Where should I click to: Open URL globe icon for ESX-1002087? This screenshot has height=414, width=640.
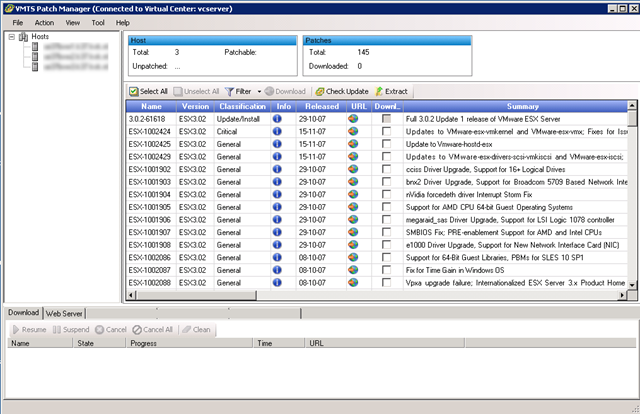[354, 270]
